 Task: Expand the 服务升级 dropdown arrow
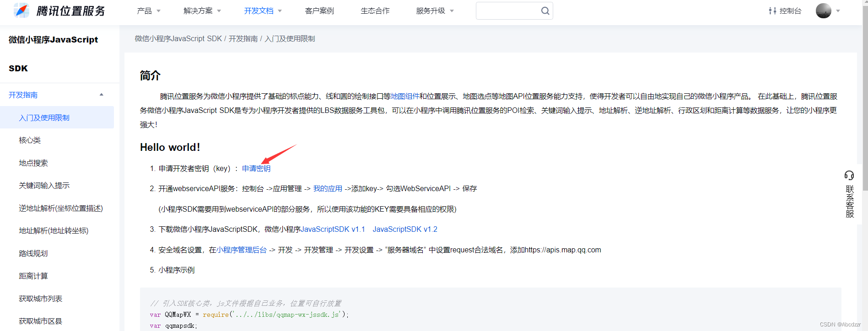point(452,11)
